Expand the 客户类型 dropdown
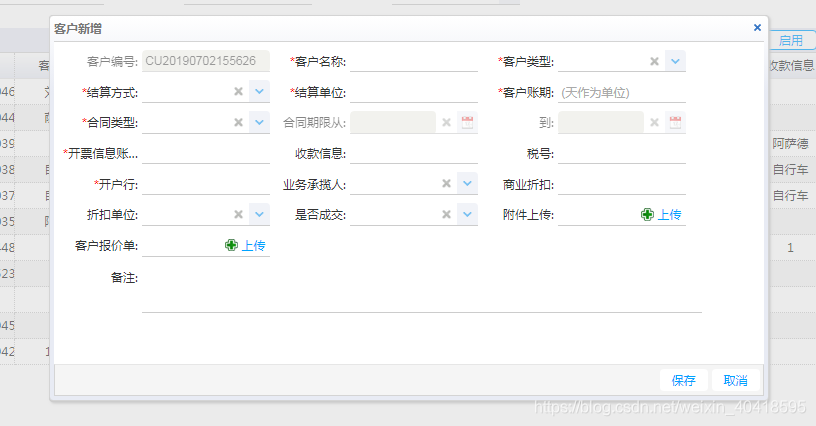 675,61
